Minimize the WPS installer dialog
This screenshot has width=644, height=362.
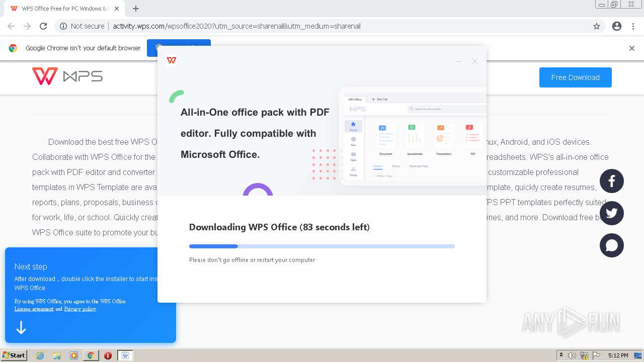(x=458, y=61)
